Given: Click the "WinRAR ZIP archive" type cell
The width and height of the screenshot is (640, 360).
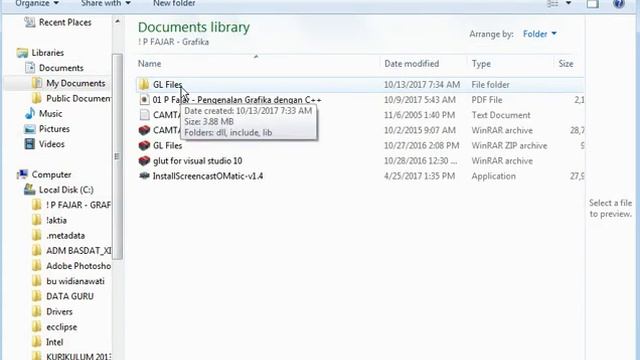Looking at the screenshot, I should [509, 145].
